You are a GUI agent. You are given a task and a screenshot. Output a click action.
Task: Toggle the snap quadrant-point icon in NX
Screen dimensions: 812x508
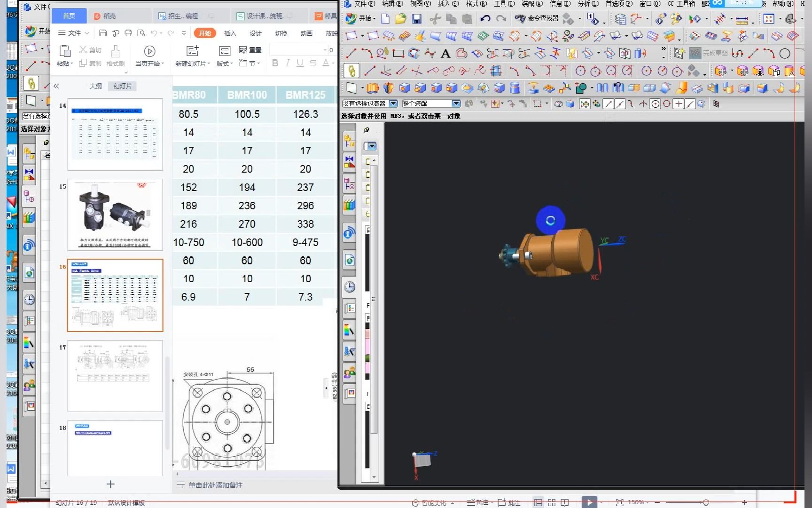[x=666, y=104]
